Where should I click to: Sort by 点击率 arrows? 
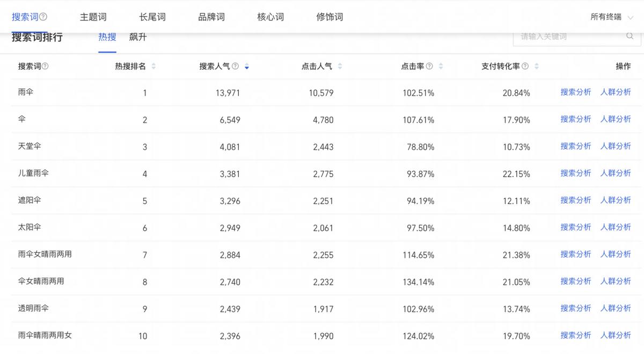point(441,66)
